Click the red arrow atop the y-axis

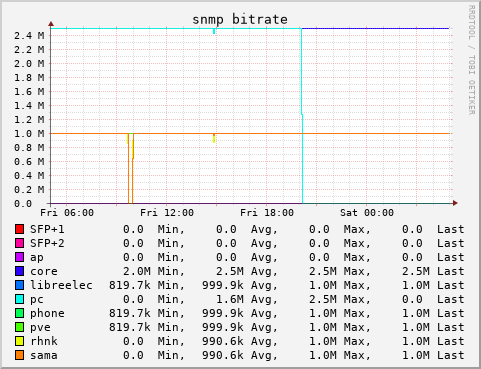[x=51, y=24]
